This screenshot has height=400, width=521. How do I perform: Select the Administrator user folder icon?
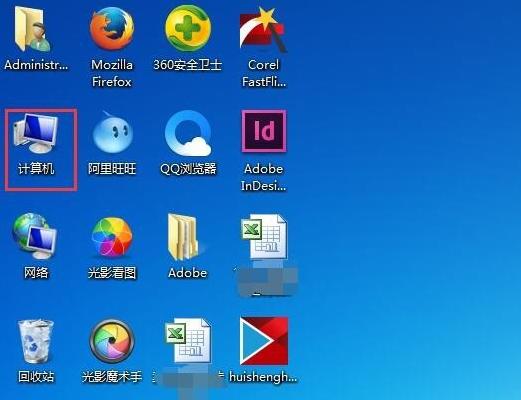pos(32,28)
